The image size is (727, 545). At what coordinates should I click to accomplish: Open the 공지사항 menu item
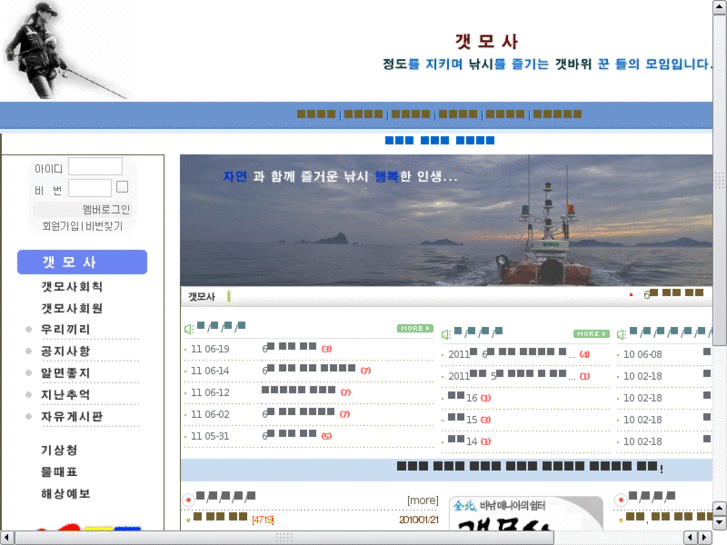pyautogui.click(x=65, y=351)
